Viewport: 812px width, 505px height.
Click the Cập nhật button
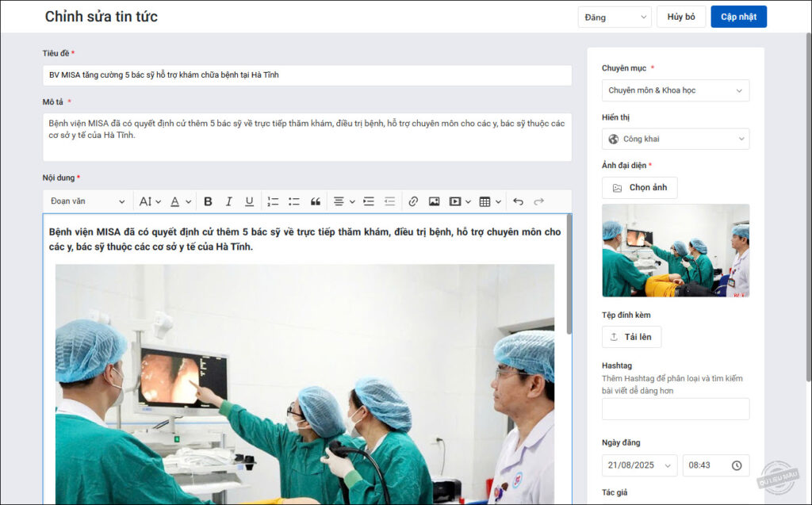(x=738, y=17)
